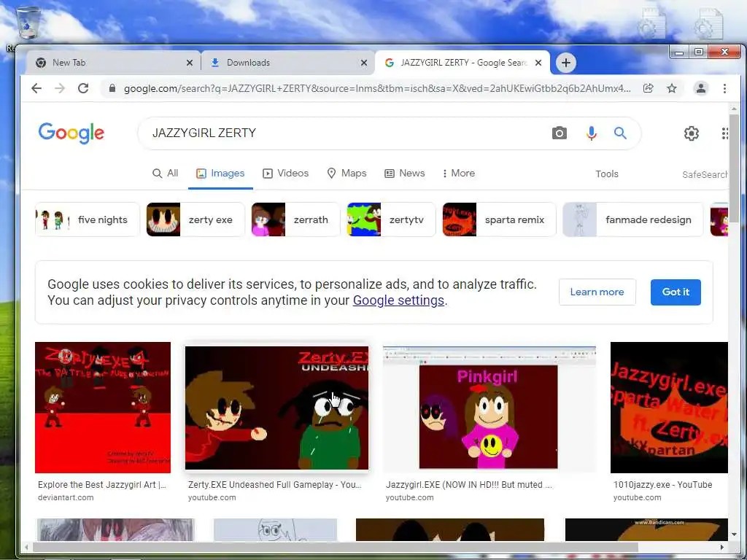The width and height of the screenshot is (747, 560).
Task: Switch to Maps results
Action: [x=347, y=174]
